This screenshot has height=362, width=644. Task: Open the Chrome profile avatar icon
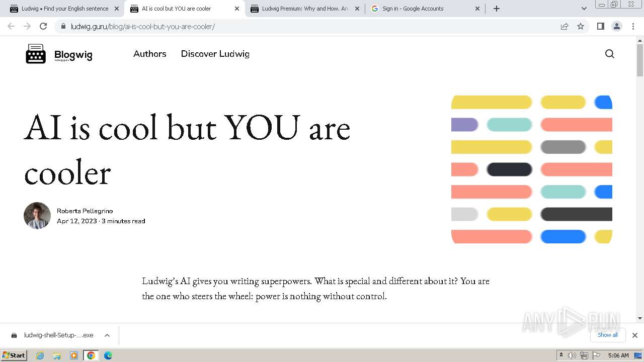tap(617, 26)
